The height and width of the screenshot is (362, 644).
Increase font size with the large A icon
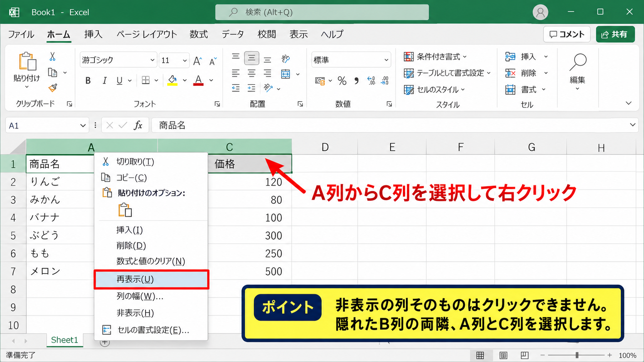(x=197, y=61)
